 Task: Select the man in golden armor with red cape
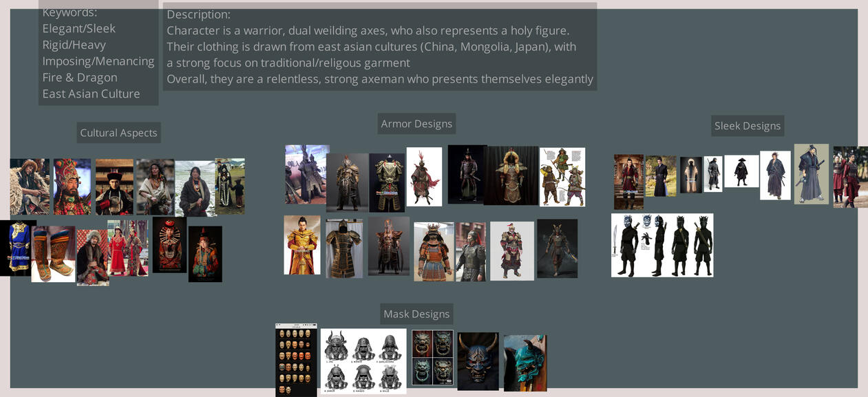pos(302,245)
